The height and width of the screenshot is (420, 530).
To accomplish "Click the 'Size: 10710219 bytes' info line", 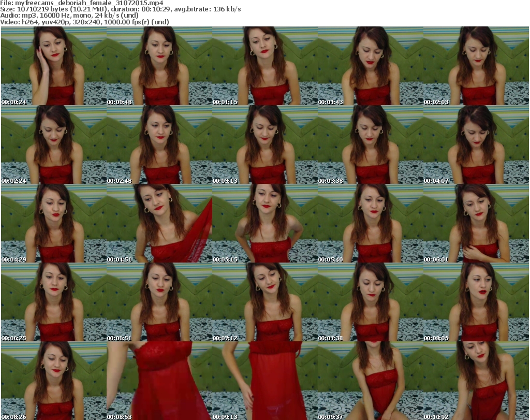I will pyautogui.click(x=121, y=9).
